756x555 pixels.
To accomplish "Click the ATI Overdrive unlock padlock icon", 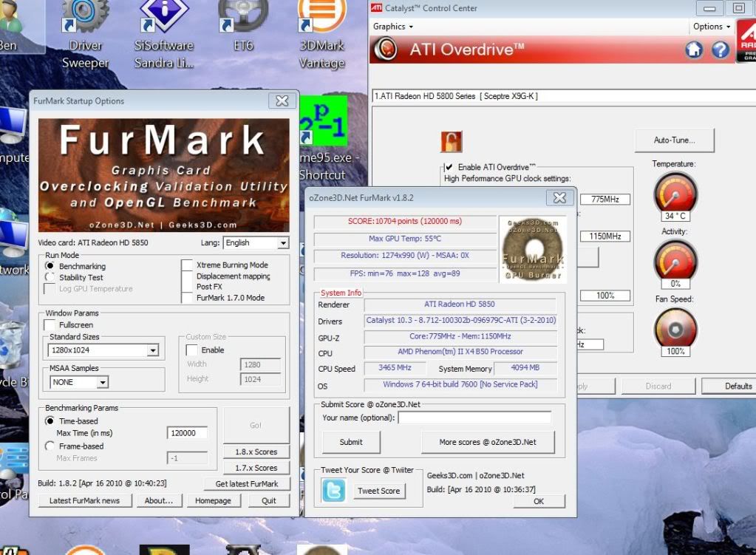I will tap(452, 142).
